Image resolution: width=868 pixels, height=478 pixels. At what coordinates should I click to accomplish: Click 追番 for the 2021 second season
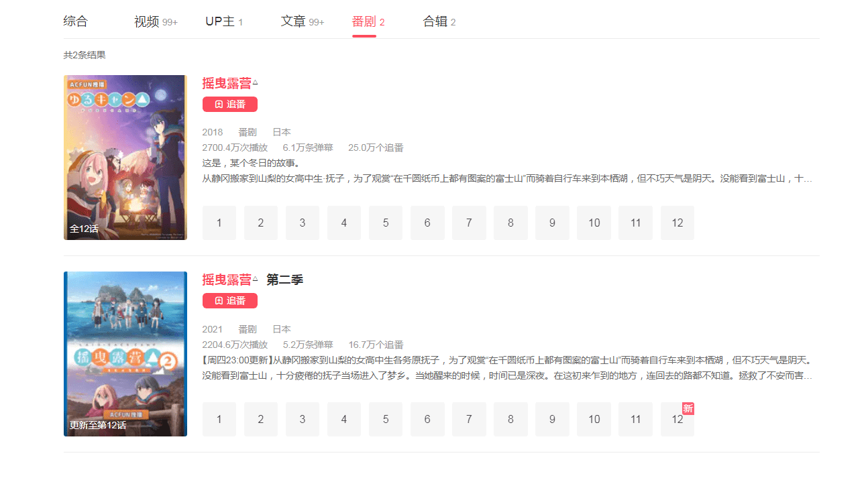point(230,300)
